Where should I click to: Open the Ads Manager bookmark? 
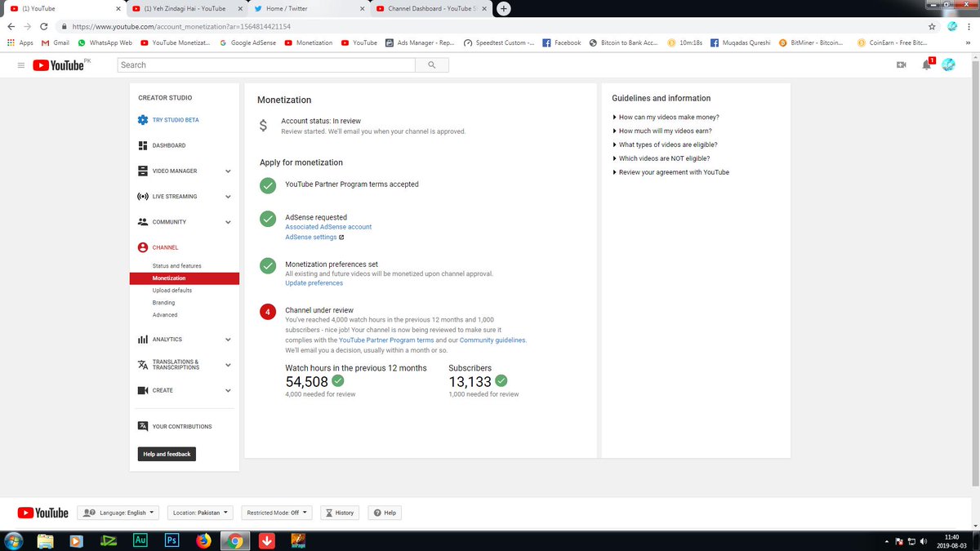420,42
